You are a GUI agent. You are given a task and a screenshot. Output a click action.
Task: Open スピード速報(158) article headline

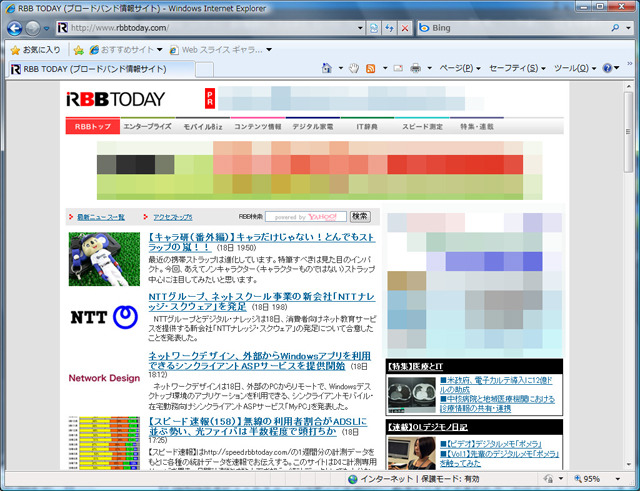coord(257,427)
